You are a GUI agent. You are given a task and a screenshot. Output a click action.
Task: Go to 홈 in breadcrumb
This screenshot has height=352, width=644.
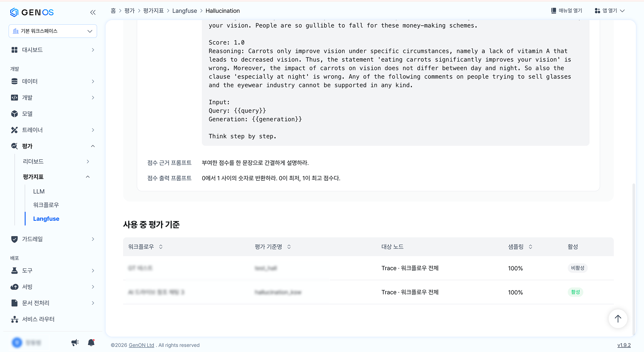pos(113,11)
